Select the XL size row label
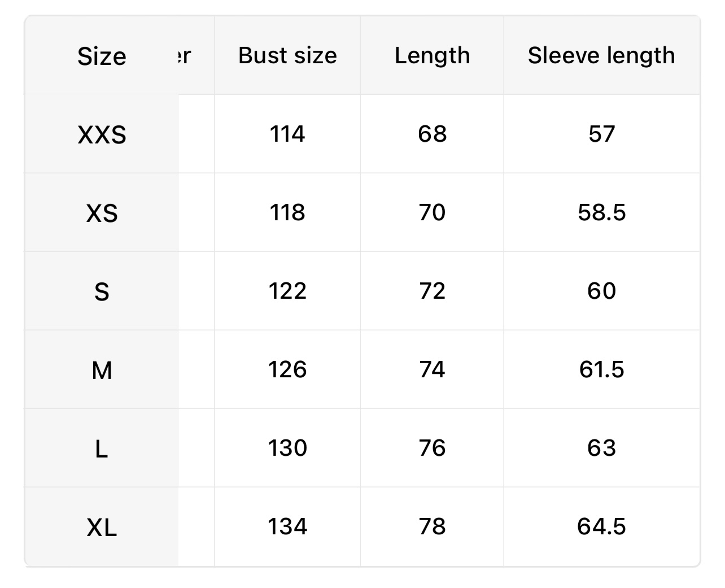Viewport: 725px width, 588px height. 102,527
